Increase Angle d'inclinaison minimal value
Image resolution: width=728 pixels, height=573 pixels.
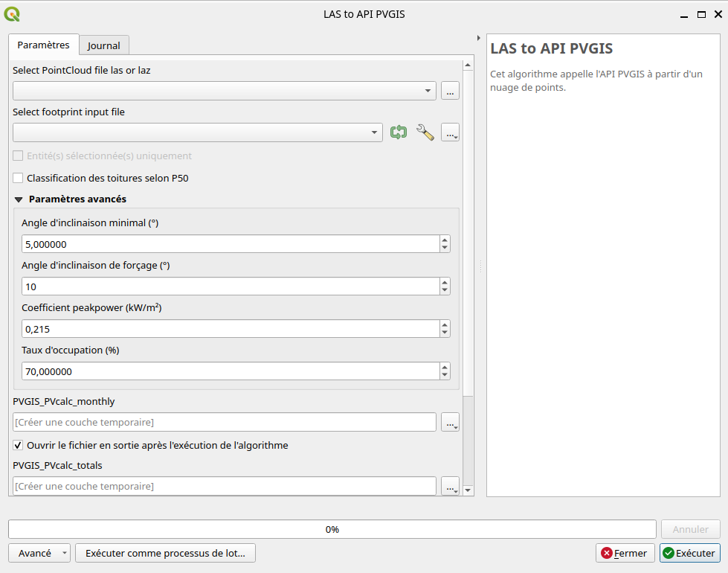[445, 240]
